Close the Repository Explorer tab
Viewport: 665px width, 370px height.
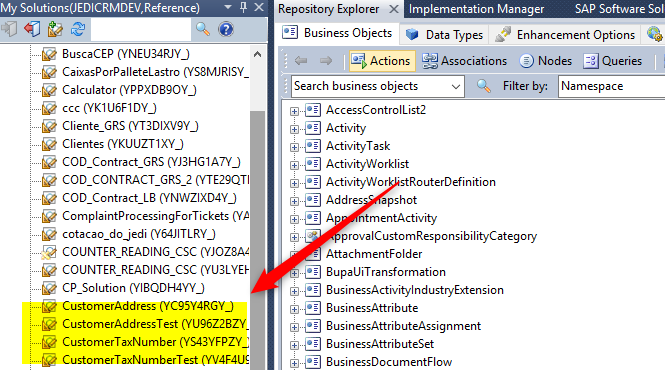394,9
